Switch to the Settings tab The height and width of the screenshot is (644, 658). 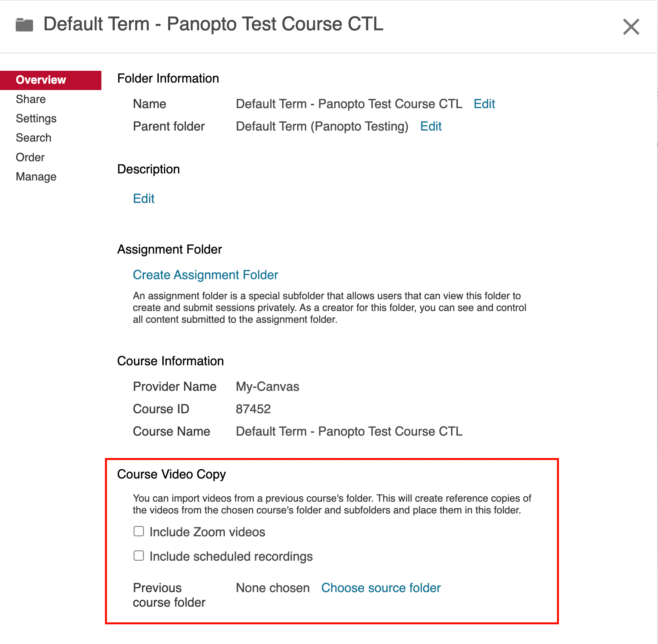[36, 118]
